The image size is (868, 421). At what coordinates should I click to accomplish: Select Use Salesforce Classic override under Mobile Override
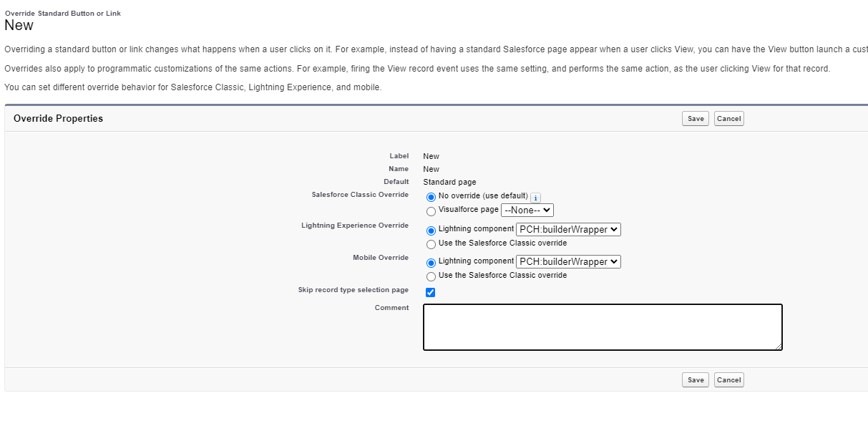pos(431,276)
